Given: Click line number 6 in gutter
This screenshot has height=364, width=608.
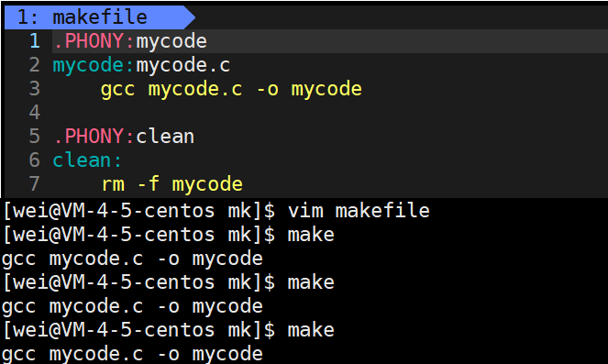Looking at the screenshot, I should [x=35, y=160].
